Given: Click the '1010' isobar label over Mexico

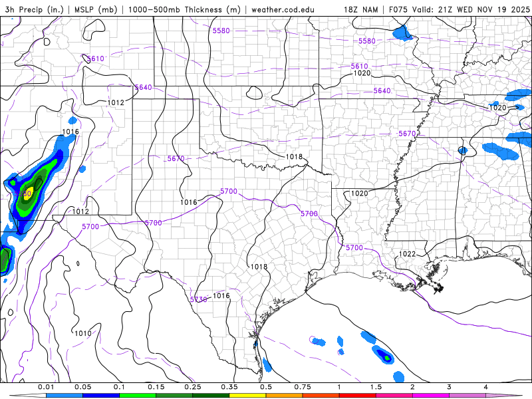Looking at the screenshot, I should pos(82,333).
